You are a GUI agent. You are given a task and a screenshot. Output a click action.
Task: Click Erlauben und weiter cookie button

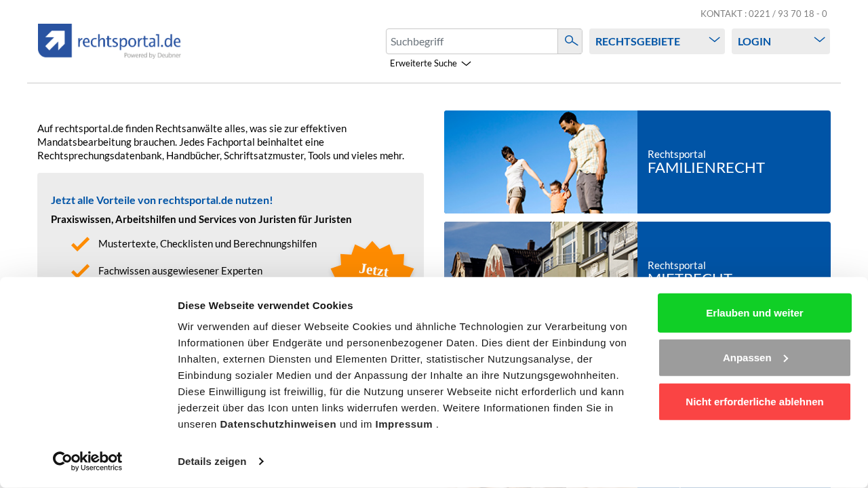(755, 313)
